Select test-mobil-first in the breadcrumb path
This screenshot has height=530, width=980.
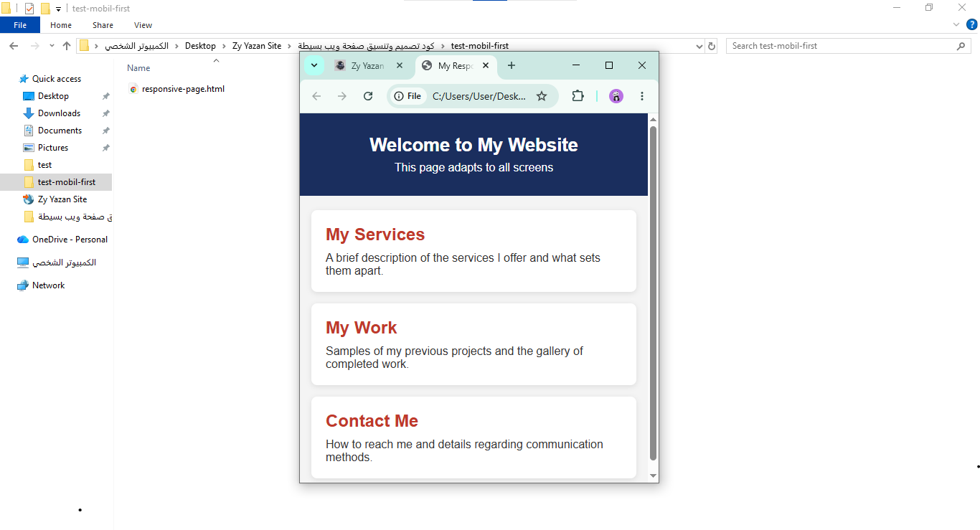[480, 46]
